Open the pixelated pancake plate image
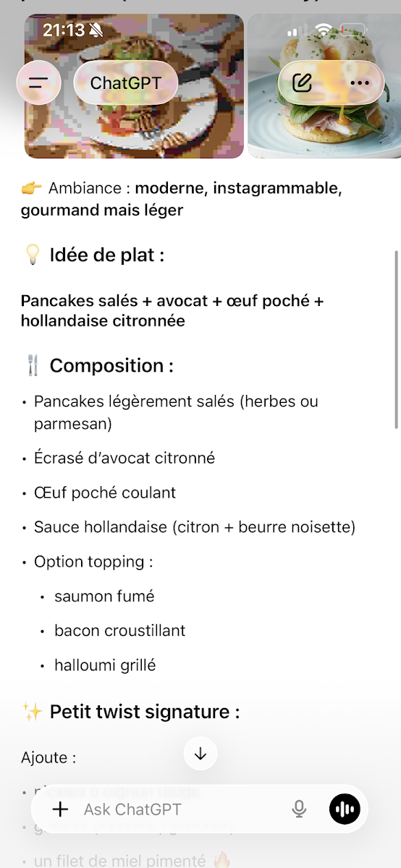This screenshot has height=868, width=401. click(134, 85)
